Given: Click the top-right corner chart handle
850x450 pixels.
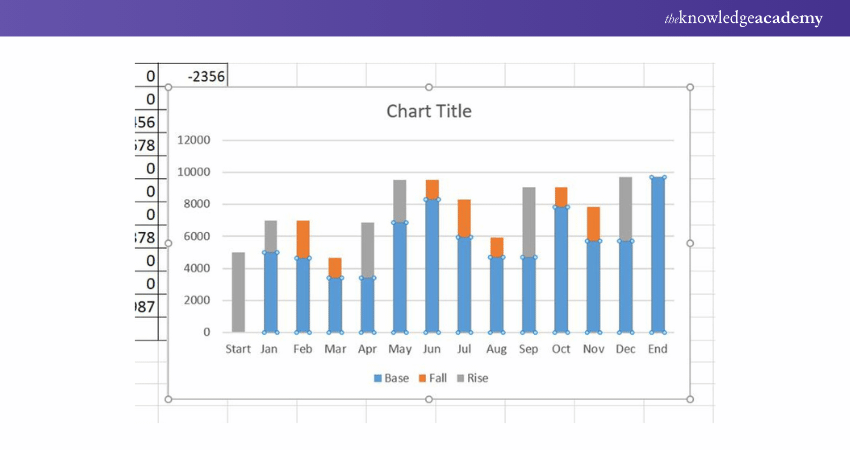Looking at the screenshot, I should click(690, 88).
